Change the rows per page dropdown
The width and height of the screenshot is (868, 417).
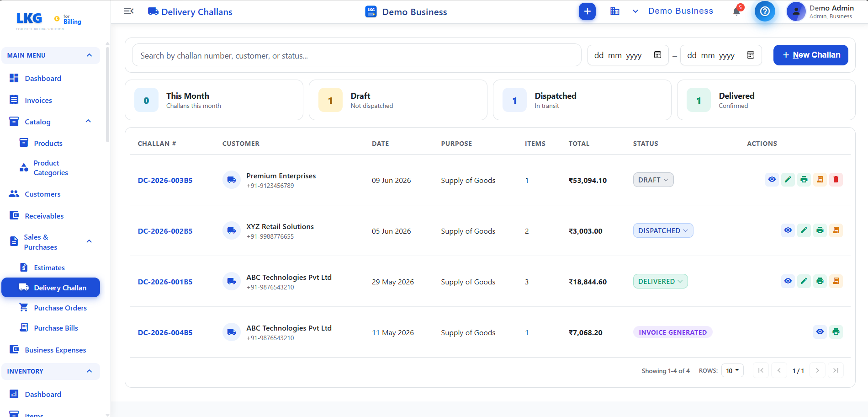[x=732, y=370]
